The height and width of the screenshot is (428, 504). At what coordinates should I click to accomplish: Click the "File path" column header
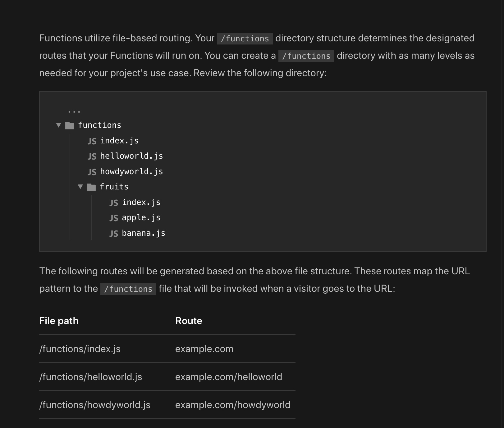tap(59, 321)
